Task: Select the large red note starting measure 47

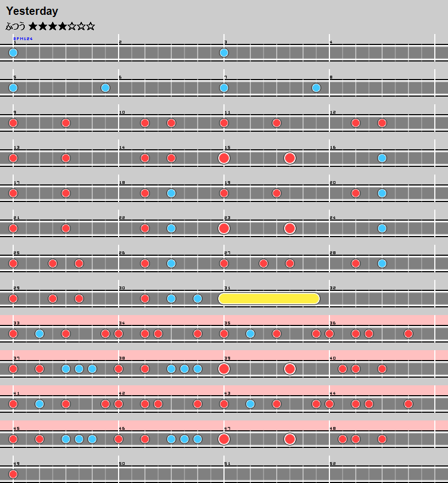Action: 224,439
